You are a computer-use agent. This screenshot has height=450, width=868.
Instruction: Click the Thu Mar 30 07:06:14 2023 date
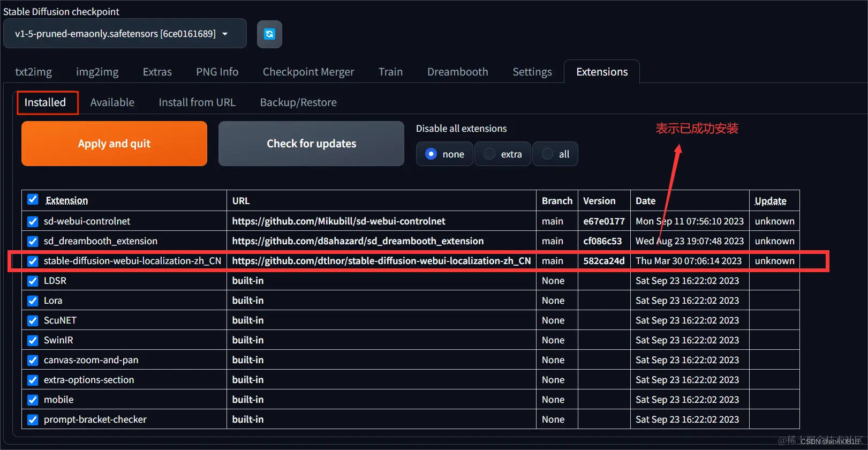689,261
